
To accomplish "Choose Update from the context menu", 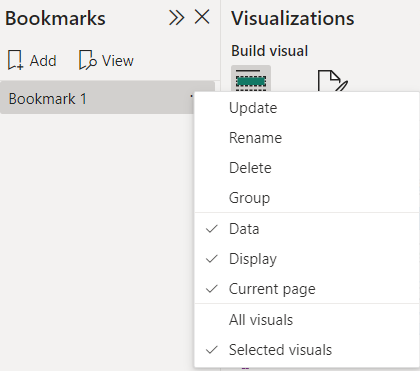I will click(x=307, y=108).
